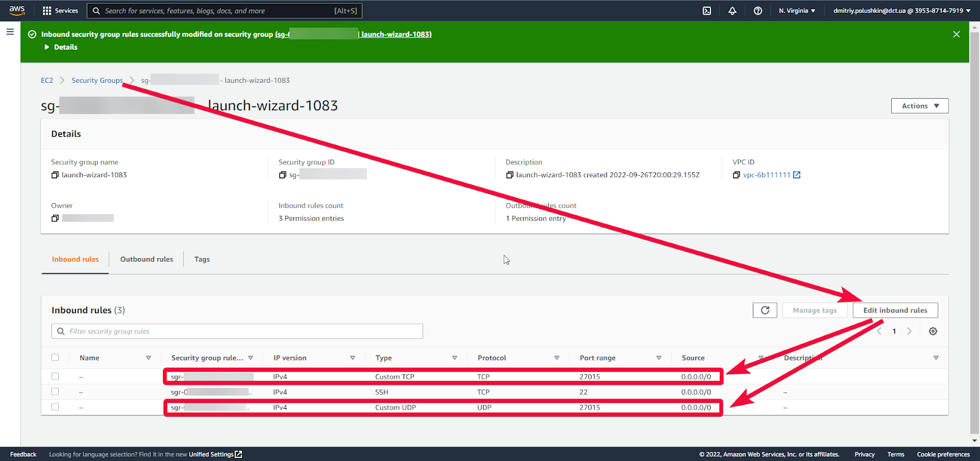Screen dimensions: 980x461
Task: Open the left navigation hamburger menu
Action: 10,32
